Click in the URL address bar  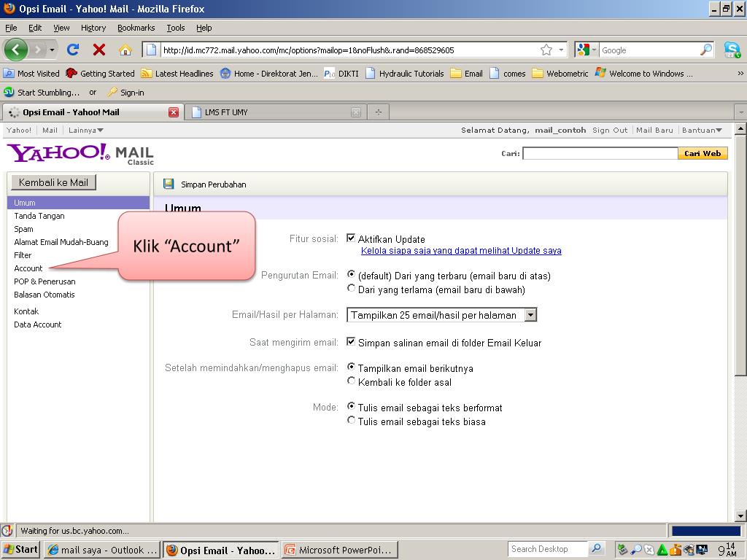click(350, 50)
